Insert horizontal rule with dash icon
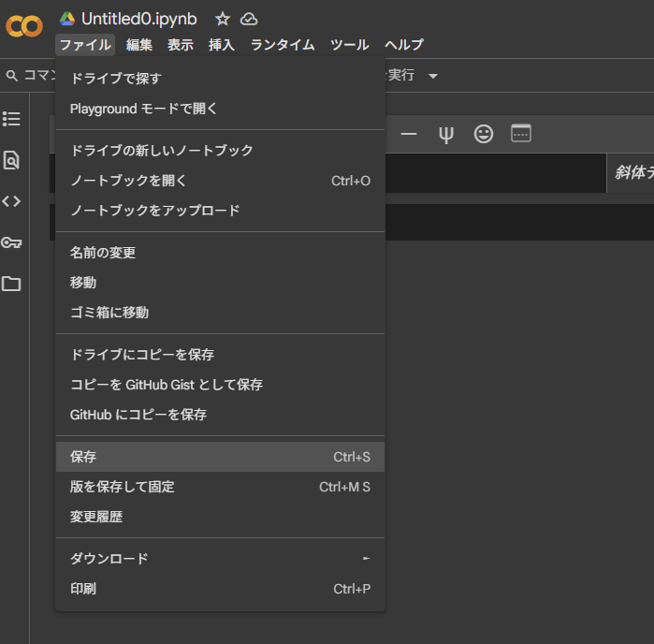Screen dimensions: 654x644 pos(409,134)
